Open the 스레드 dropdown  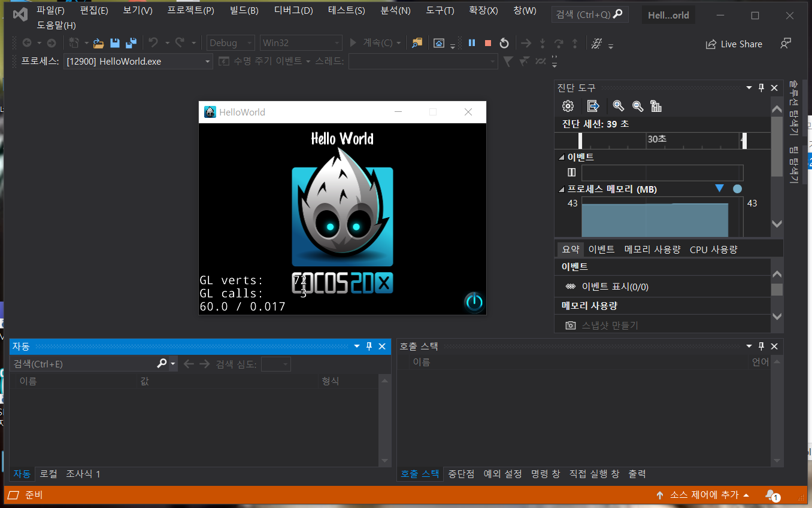click(423, 61)
